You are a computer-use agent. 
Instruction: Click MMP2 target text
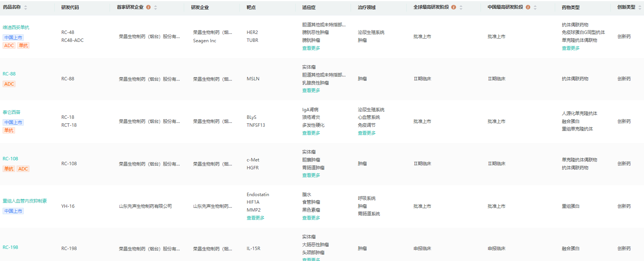[253, 210]
